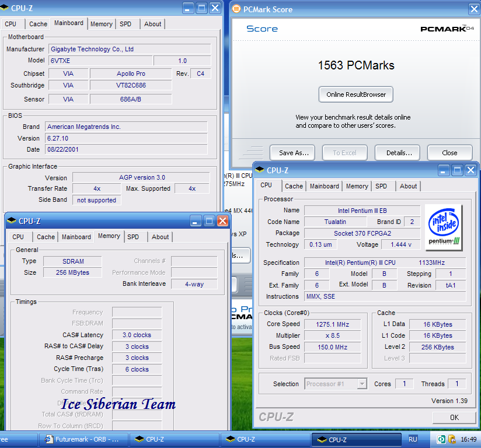Screen dimensions: 481x448
Task: Open the Memory tab in the Mainboard window
Action: tap(102, 24)
